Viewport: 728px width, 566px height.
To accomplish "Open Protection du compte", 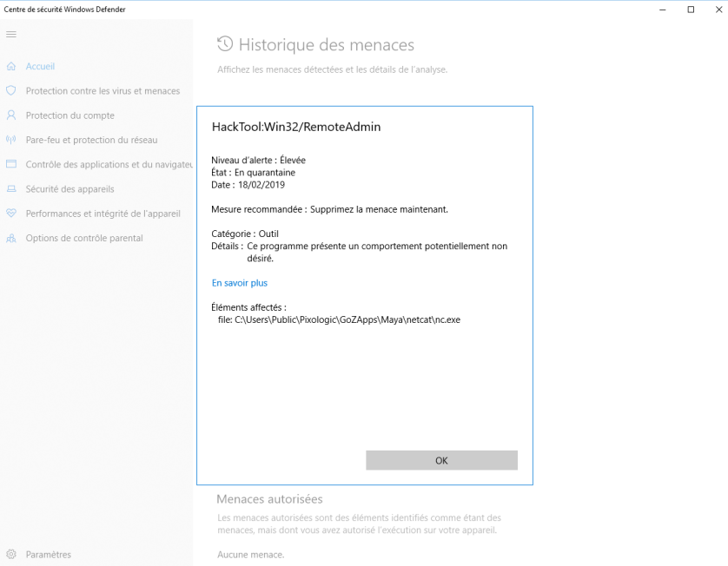I will 69,115.
